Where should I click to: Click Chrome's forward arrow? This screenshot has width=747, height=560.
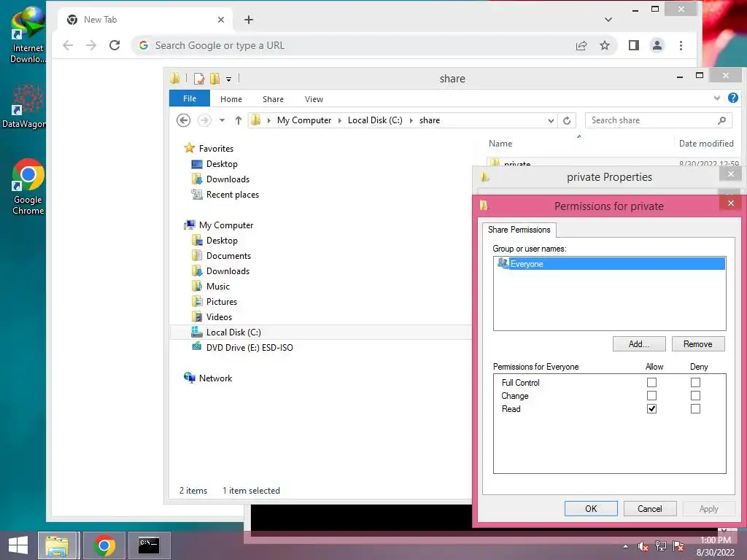coord(91,45)
